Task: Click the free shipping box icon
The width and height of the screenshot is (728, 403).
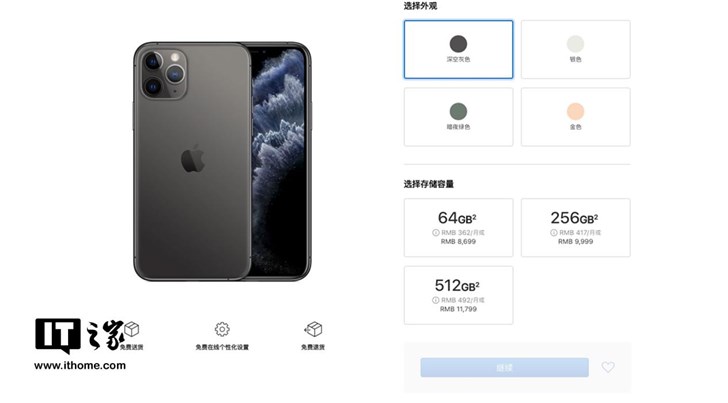Action: click(x=132, y=329)
